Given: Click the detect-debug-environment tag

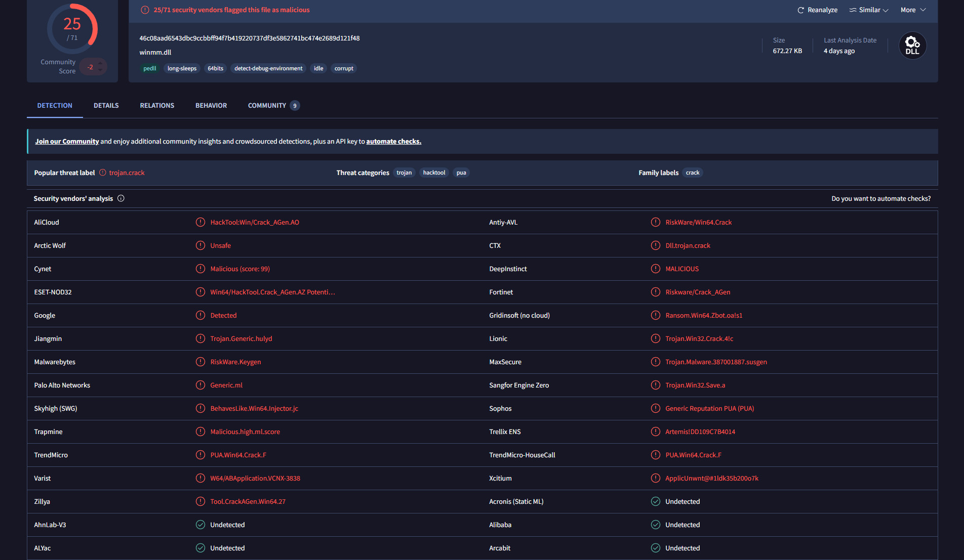Looking at the screenshot, I should [268, 68].
